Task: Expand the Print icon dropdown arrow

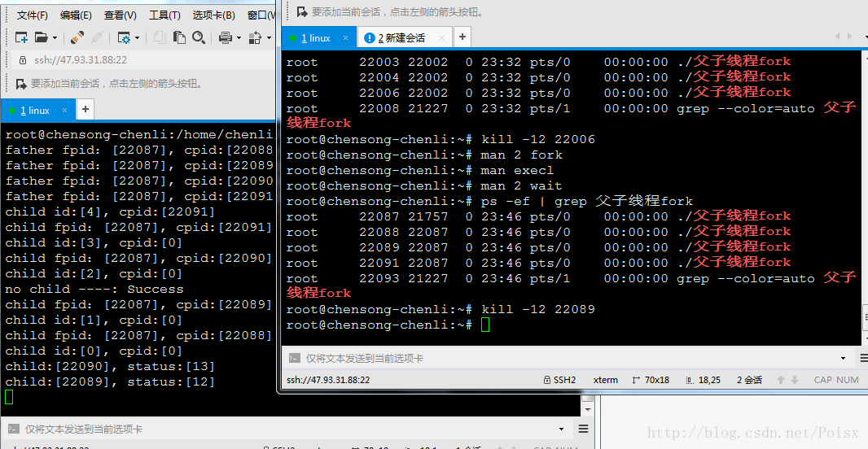Action: pos(239,37)
